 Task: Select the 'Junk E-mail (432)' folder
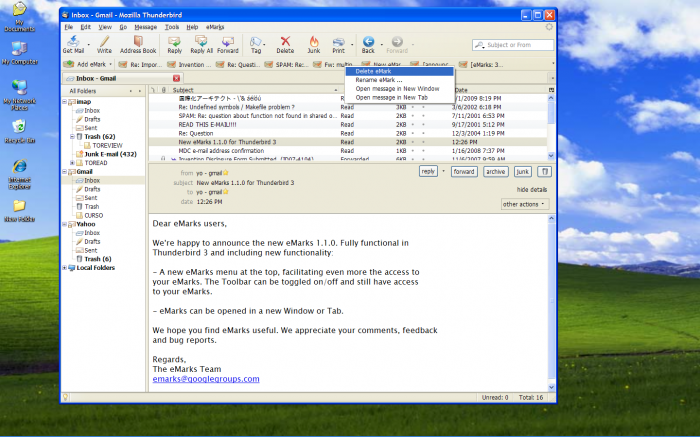pyautogui.click(x=110, y=154)
